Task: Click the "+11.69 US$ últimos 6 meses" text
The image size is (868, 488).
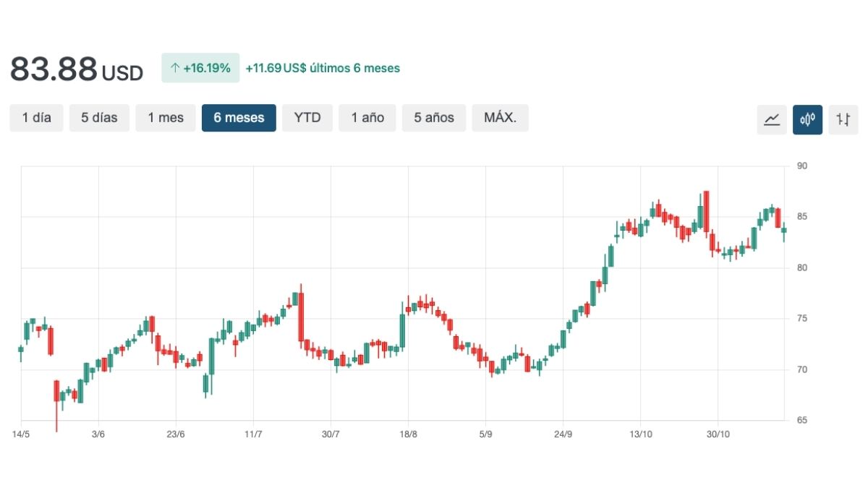Action: [323, 68]
